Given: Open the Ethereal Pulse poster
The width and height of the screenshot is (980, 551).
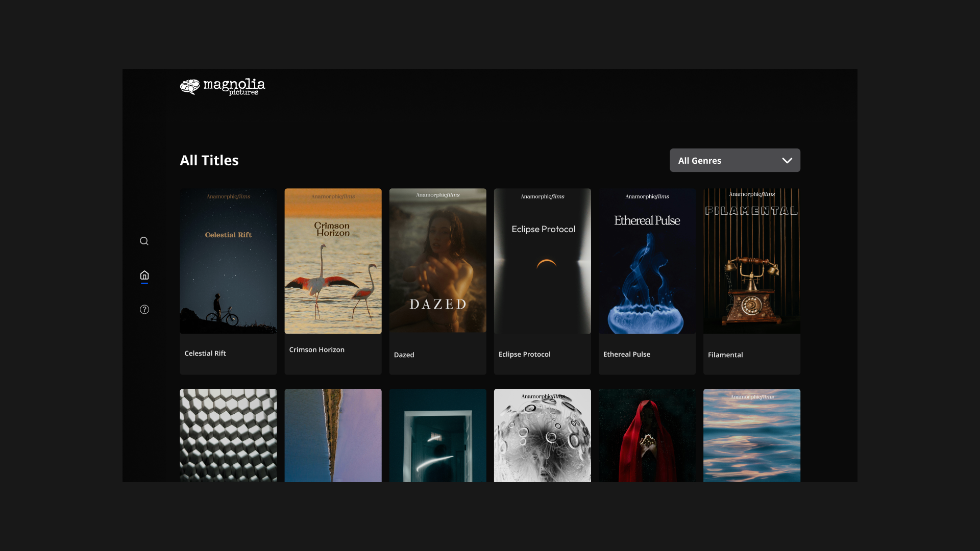Looking at the screenshot, I should [647, 261].
